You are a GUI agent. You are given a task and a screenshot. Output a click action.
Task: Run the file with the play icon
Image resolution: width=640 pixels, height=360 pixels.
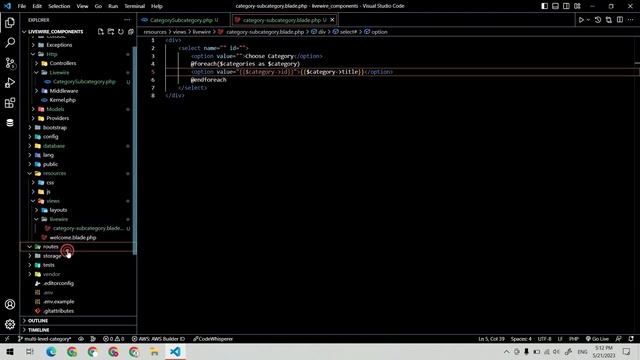pyautogui.click(x=581, y=20)
